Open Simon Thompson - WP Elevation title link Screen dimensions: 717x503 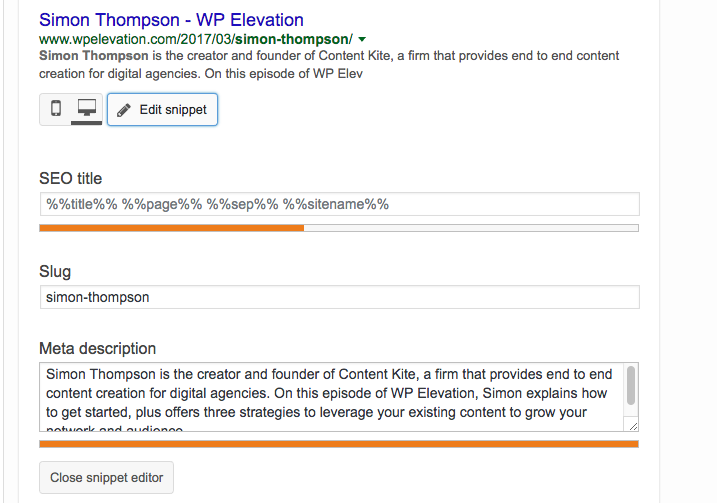(x=171, y=20)
